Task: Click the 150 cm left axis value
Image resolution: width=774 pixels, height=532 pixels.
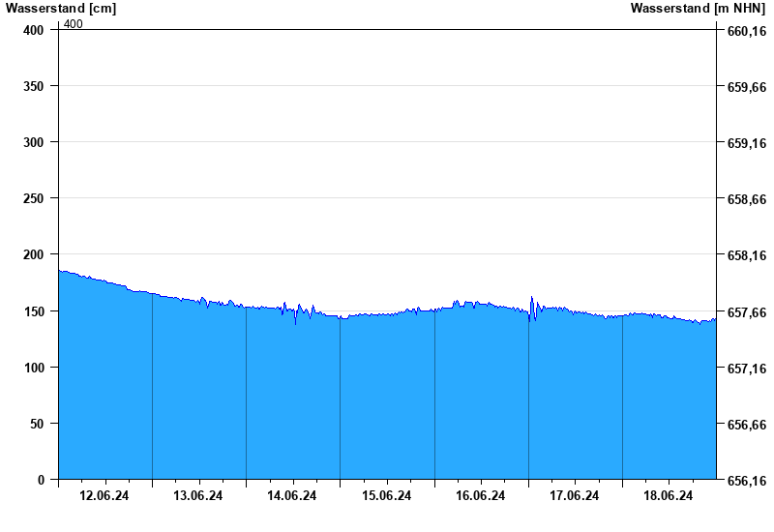Action: (x=34, y=311)
